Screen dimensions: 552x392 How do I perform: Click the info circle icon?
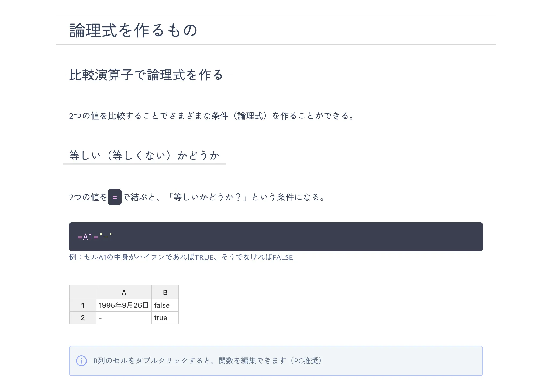tap(81, 361)
